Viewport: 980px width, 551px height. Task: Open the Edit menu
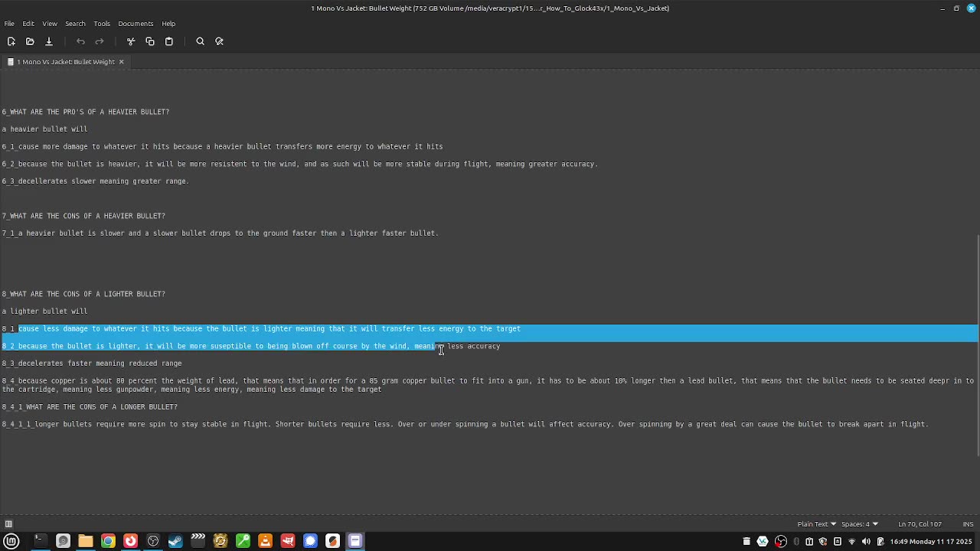coord(28,24)
